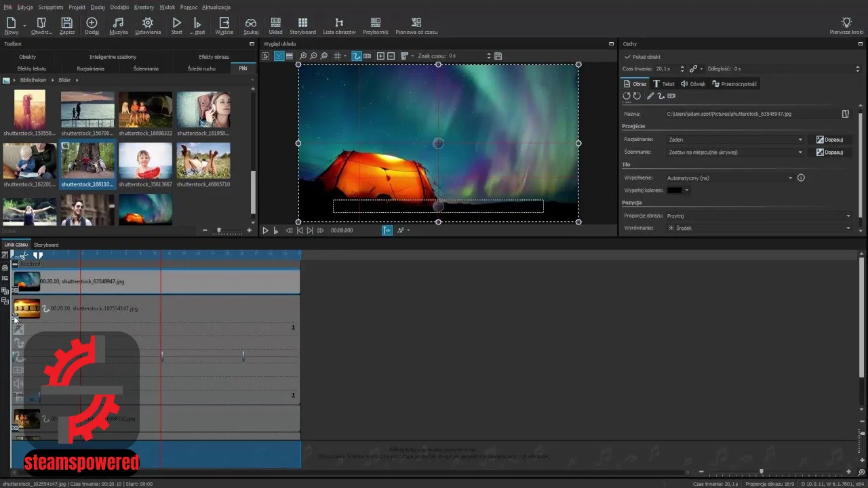
Task: Toggle camera pan display in layout toolbar
Action: coord(367,56)
